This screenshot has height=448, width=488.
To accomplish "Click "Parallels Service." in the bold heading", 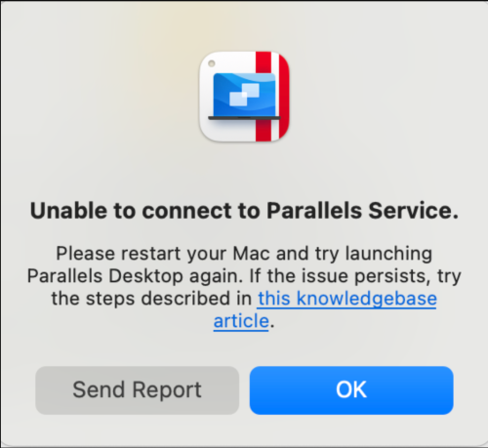I will (x=362, y=211).
